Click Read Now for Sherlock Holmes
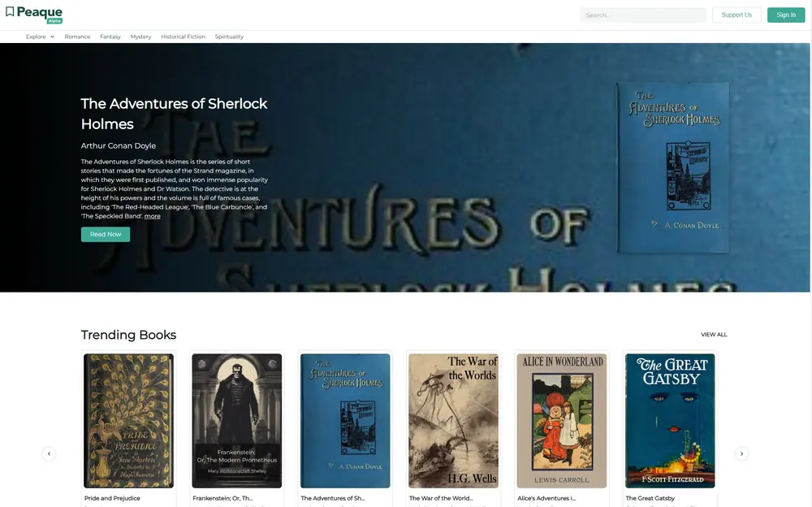The height and width of the screenshot is (507, 812). [x=106, y=234]
